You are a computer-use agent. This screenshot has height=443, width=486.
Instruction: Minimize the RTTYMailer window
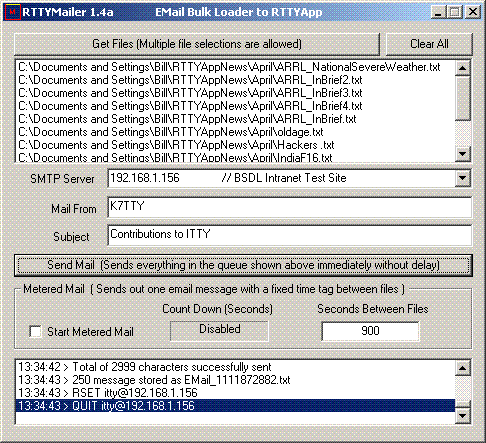coord(438,13)
